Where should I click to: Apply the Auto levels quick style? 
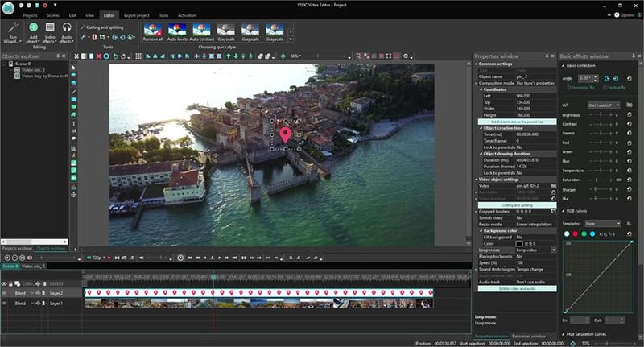click(176, 29)
